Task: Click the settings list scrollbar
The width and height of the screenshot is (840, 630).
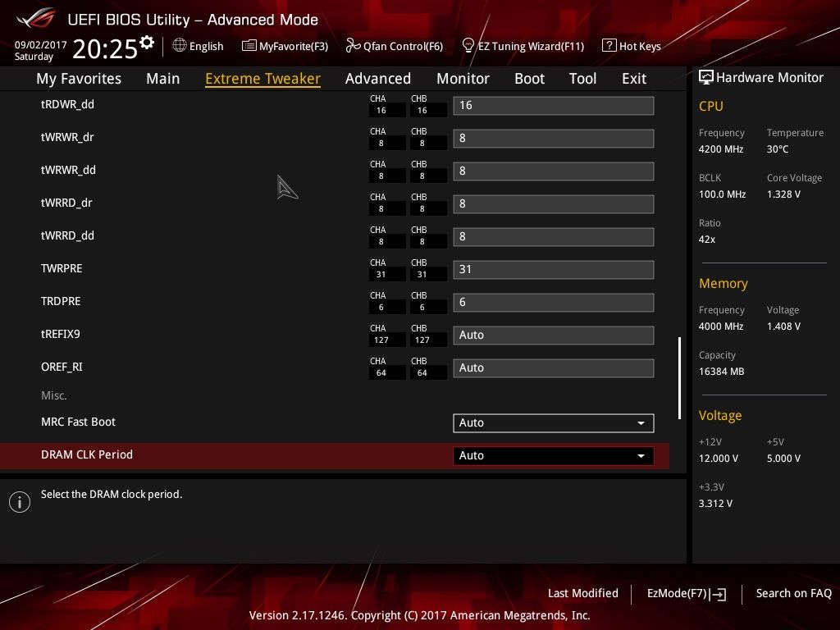Action: [679, 377]
